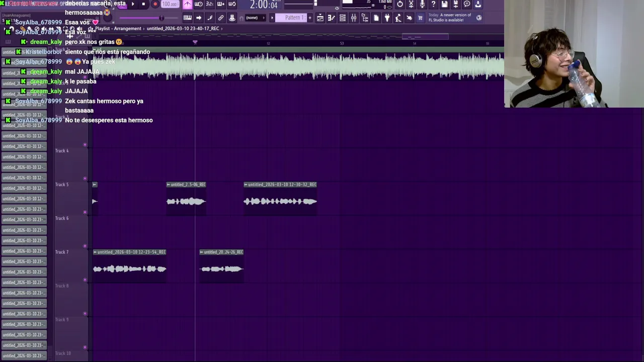This screenshot has width=644, height=362.
Task: Click untitled_2026-03-10 23-40-17_REC breadcrumb
Action: coord(183,29)
